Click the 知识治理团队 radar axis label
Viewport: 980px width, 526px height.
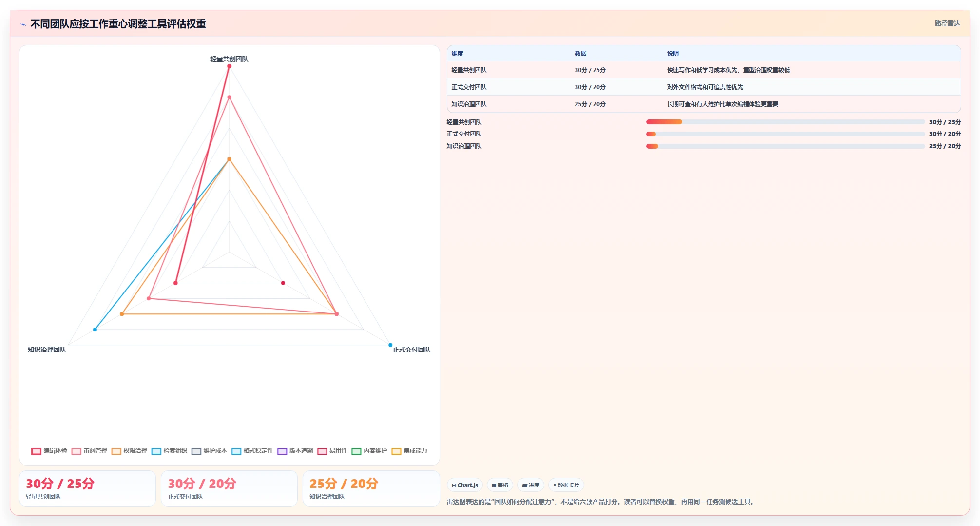pyautogui.click(x=47, y=350)
